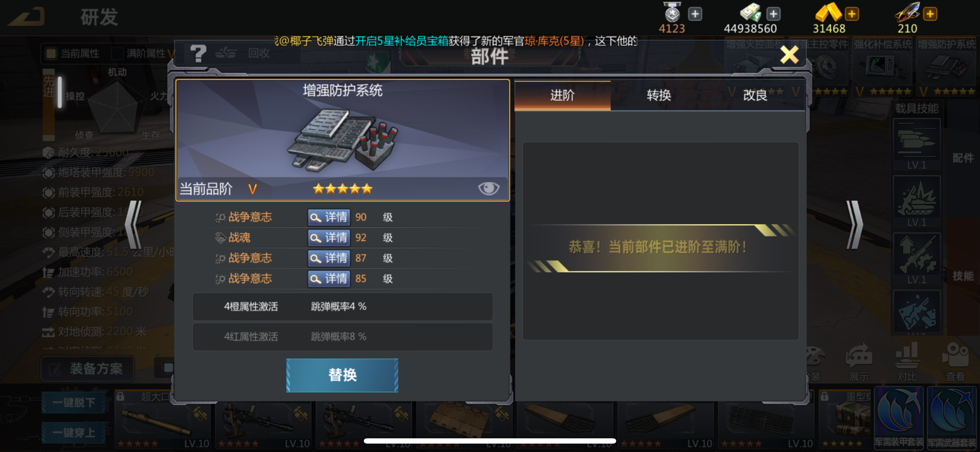Image resolution: width=980 pixels, height=452 pixels.
Task: Add rockets with the plus icon
Action: [x=930, y=14]
